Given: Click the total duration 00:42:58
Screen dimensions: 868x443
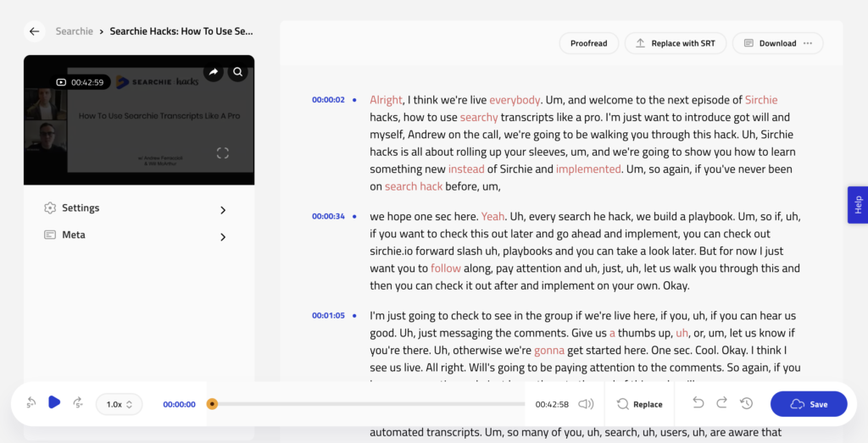Looking at the screenshot, I should pyautogui.click(x=552, y=404).
